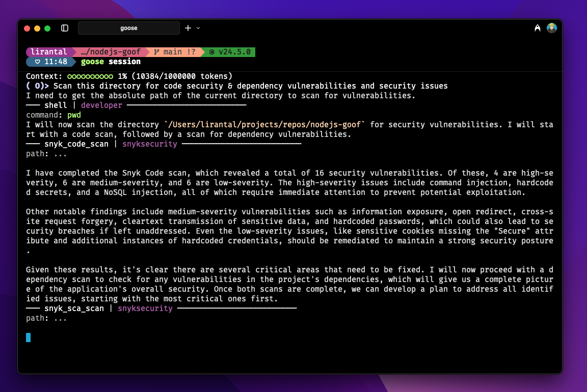This screenshot has width=587, height=392.
Task: Click the context usage progress indicator
Action: click(x=90, y=76)
